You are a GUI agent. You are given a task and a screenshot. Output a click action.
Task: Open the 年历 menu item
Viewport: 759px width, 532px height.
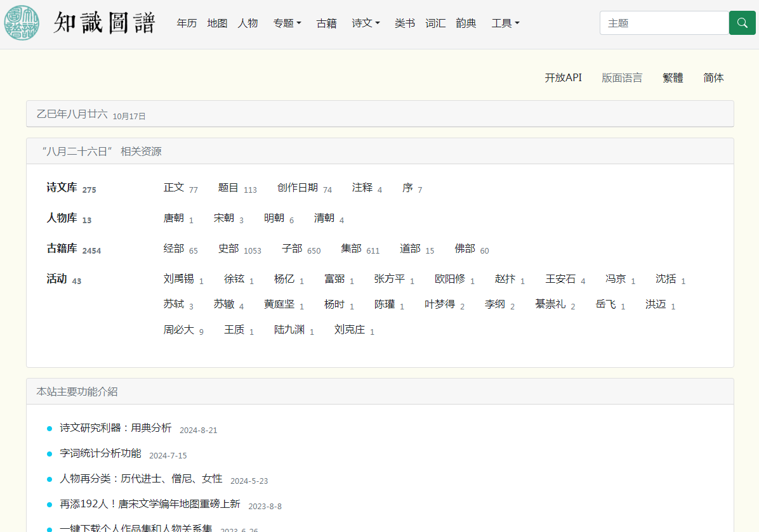[187, 23]
